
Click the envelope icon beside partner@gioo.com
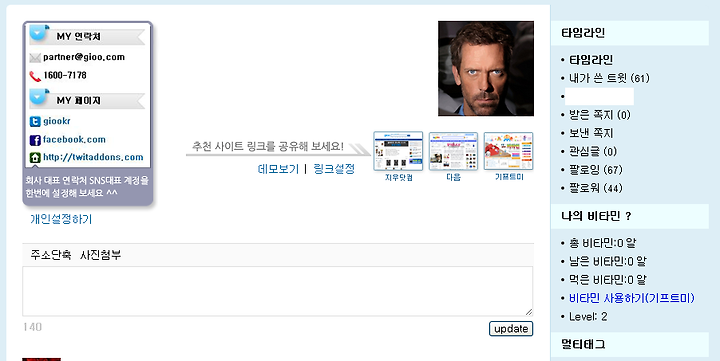(35, 58)
